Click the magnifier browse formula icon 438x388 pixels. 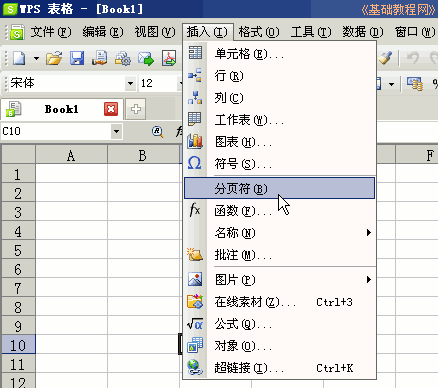click(157, 131)
